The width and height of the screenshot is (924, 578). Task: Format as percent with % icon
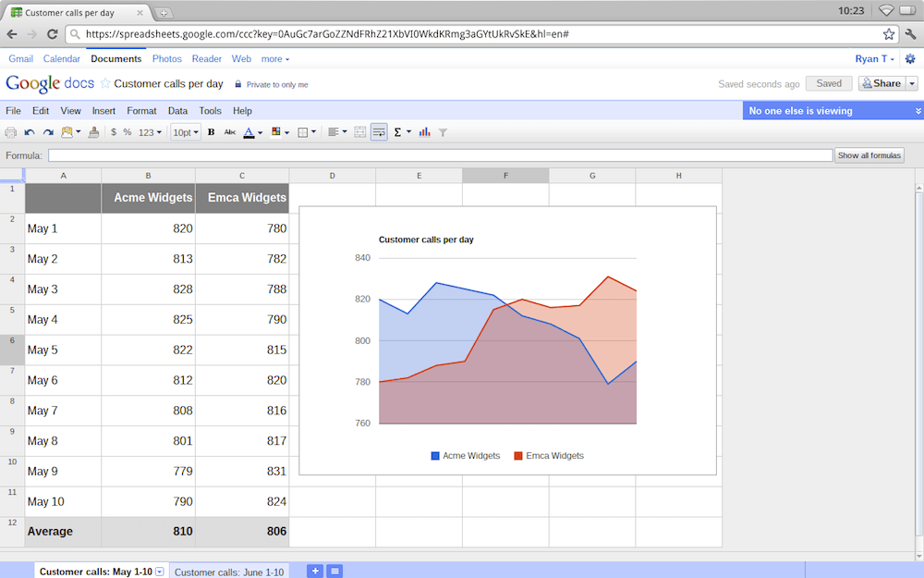coord(128,132)
